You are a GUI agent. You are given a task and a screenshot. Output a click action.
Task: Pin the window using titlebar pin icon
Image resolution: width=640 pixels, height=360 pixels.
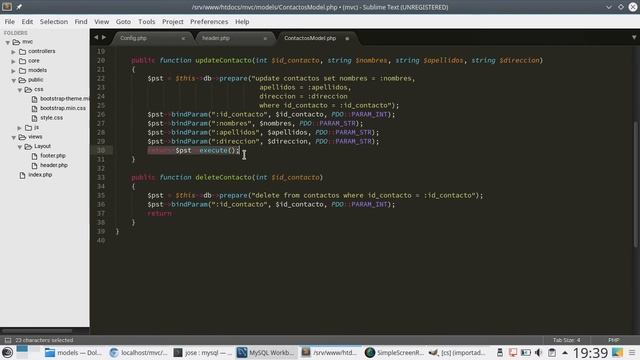tap(19, 7)
